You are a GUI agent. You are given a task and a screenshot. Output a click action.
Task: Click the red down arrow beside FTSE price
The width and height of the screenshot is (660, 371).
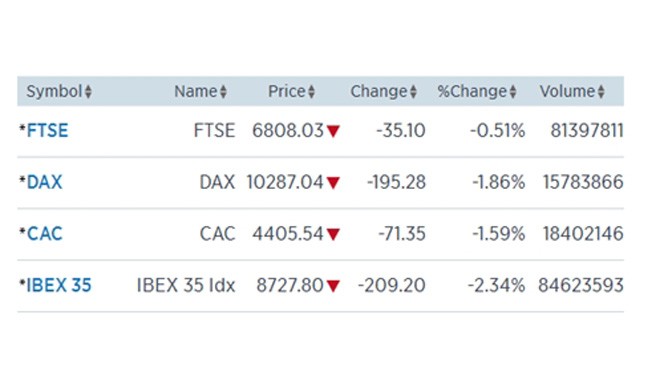(x=333, y=131)
